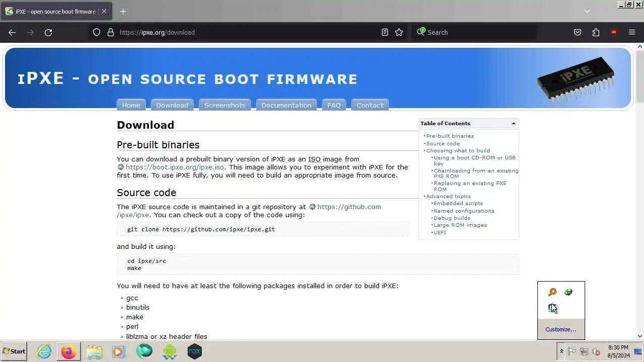This screenshot has height=362, width=644.
Task: Jump to Pre-built binaries in contents
Action: pyautogui.click(x=450, y=136)
